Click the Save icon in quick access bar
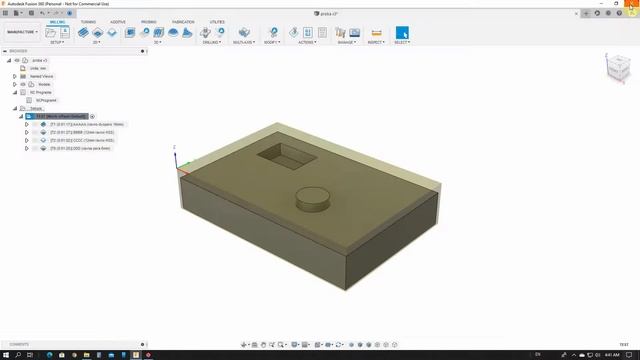Image resolution: width=640 pixels, height=360 pixels. 31,13
